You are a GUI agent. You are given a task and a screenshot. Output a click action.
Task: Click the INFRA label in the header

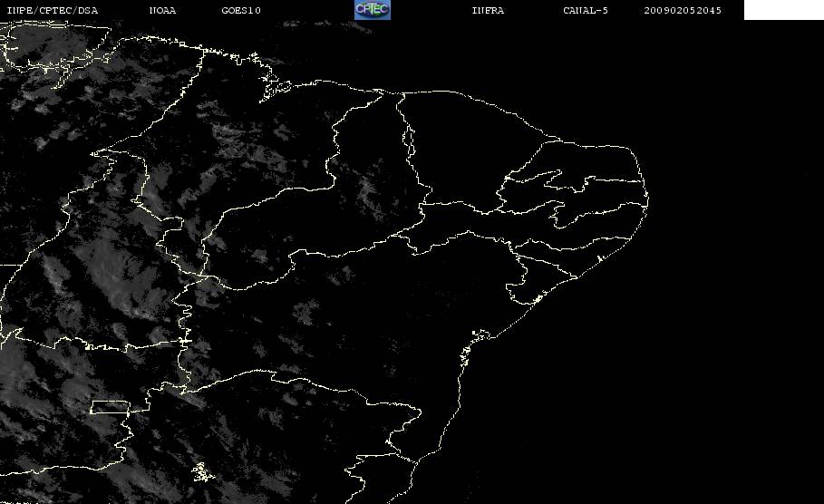pyautogui.click(x=488, y=10)
